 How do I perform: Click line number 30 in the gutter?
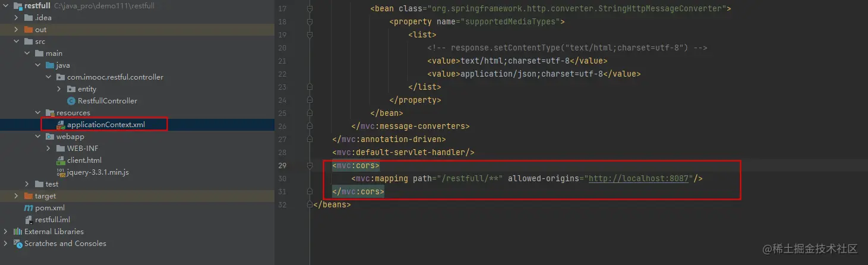pyautogui.click(x=282, y=179)
